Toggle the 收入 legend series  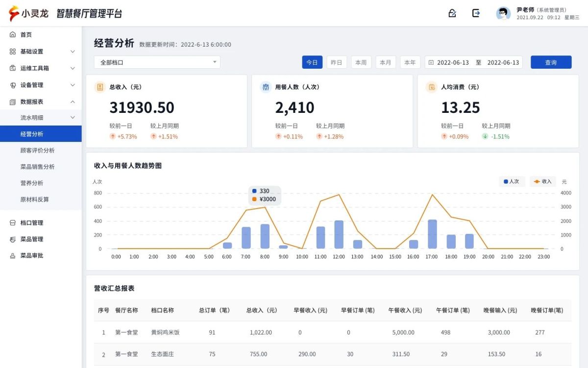[542, 182]
